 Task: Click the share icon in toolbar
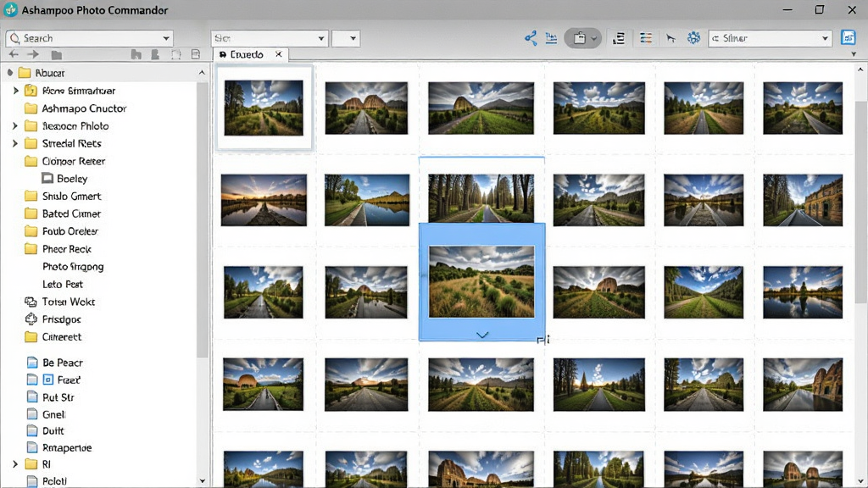[531, 38]
